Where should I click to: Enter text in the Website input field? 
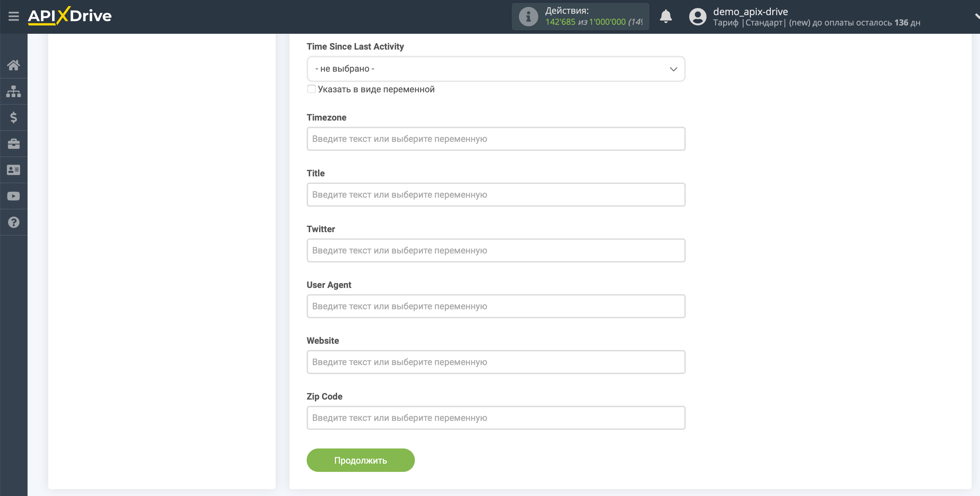[496, 362]
